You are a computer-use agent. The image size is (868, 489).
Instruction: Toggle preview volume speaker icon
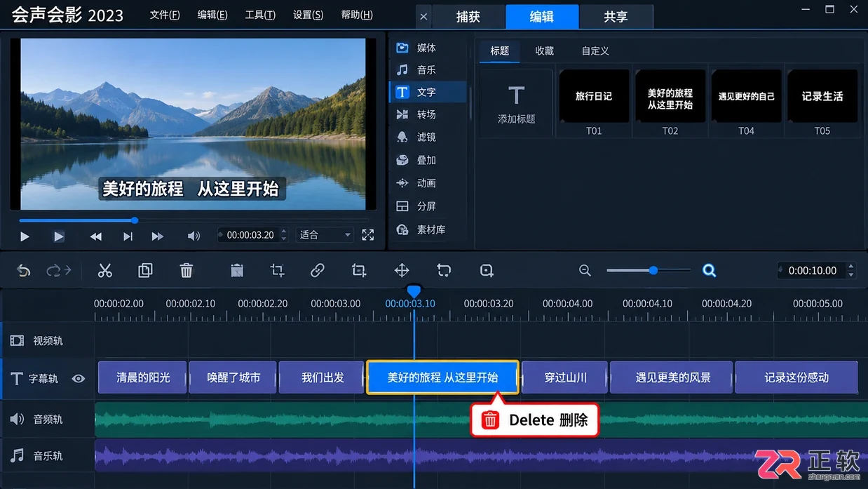[x=194, y=236]
